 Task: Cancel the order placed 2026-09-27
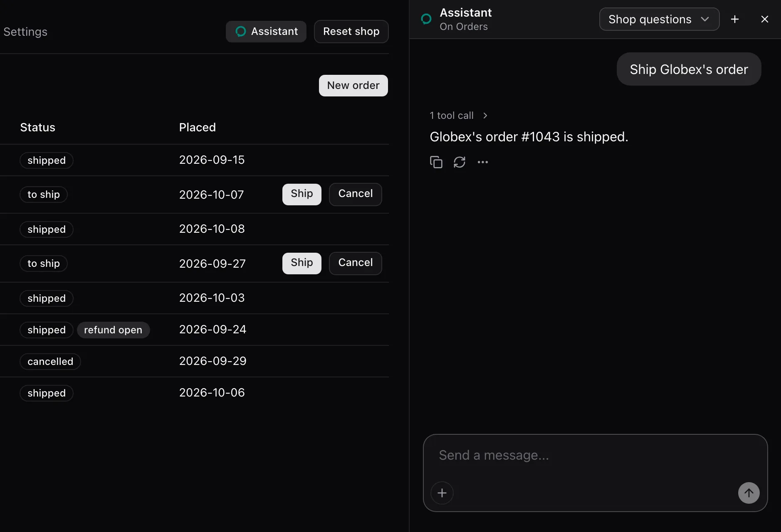coord(356,263)
